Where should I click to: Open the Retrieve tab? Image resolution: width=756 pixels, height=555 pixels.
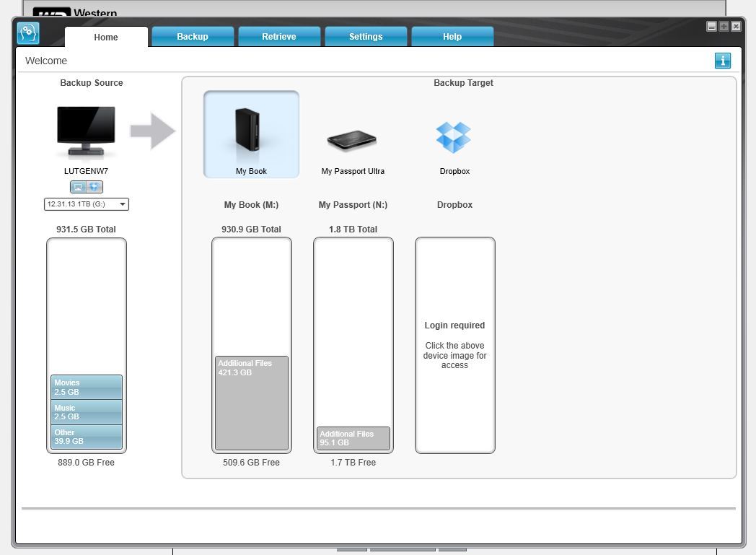pyautogui.click(x=279, y=37)
